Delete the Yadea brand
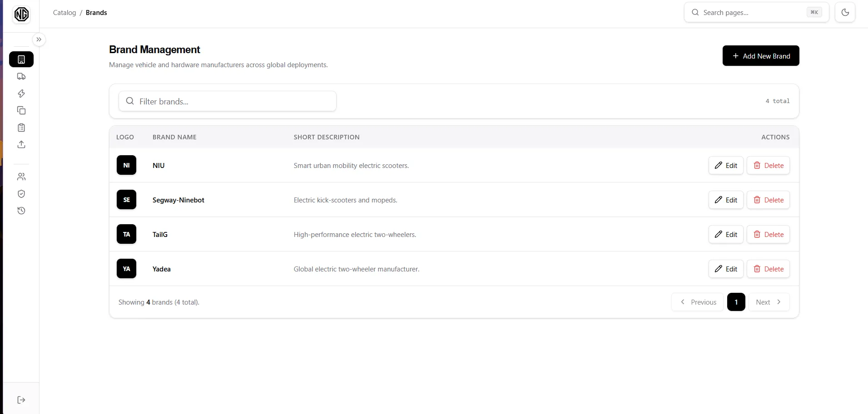Screen dimensions: 868x414 (768, 269)
